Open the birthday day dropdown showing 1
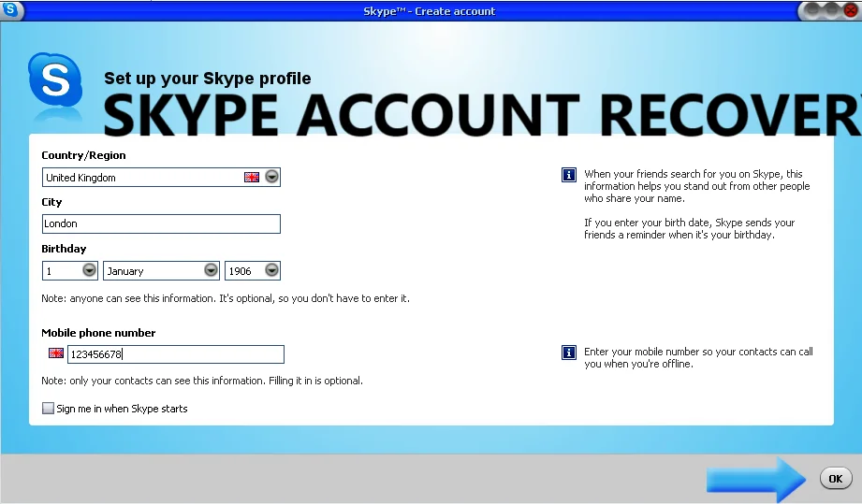 89,270
